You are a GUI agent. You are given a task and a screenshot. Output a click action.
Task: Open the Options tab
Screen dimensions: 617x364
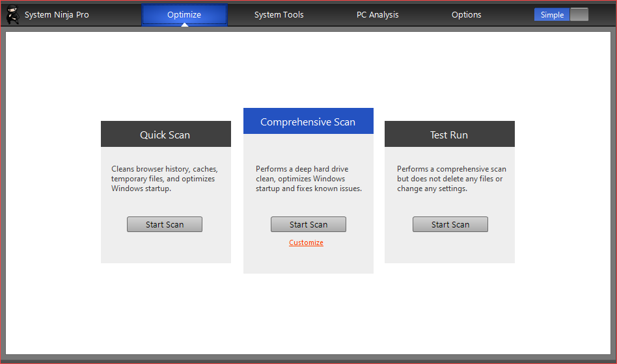466,15
